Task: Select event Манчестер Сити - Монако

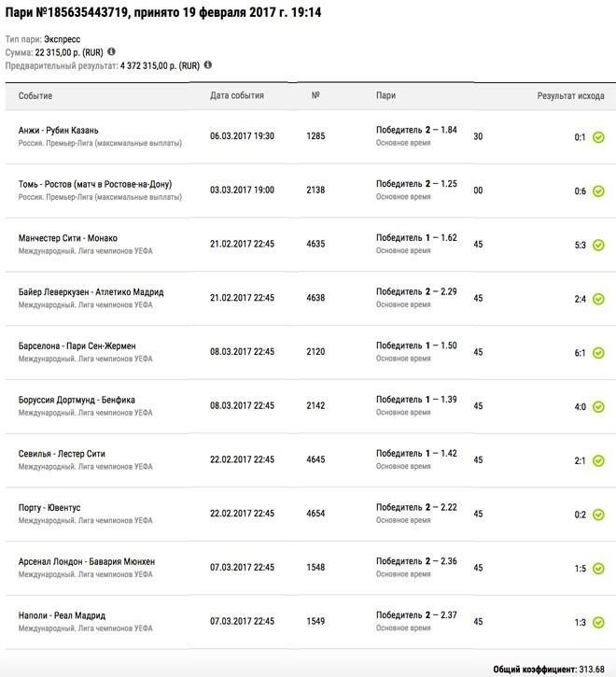Action: (68, 238)
